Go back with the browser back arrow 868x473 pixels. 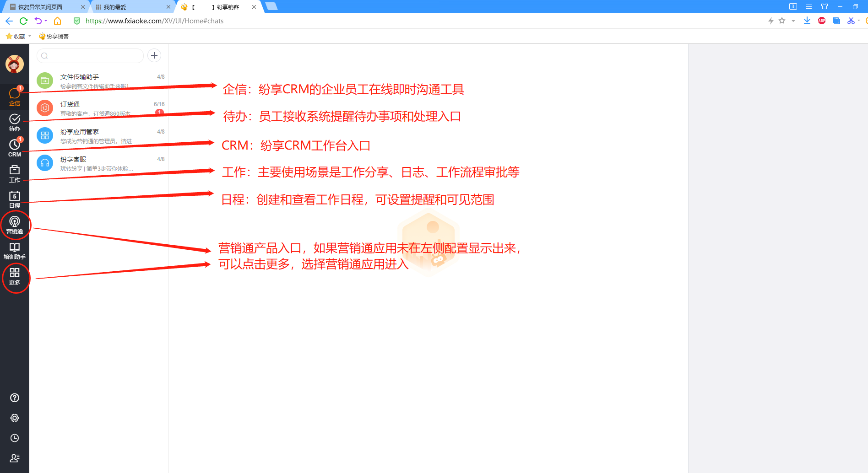tap(9, 21)
